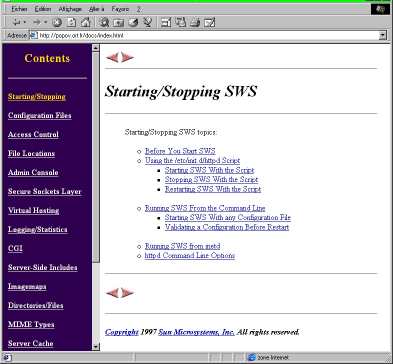
Task: Open Validating a Configuration Before Restart link
Action: tap(227, 227)
